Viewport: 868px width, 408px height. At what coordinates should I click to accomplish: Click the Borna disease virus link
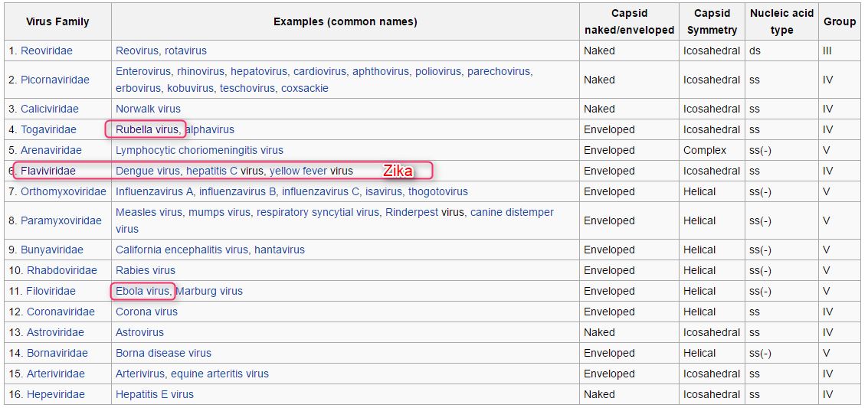tap(163, 353)
